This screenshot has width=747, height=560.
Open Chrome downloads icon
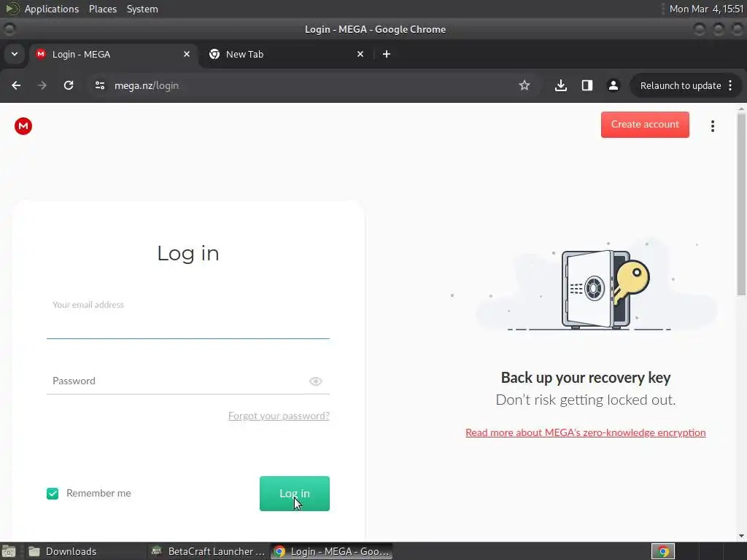coord(561,85)
